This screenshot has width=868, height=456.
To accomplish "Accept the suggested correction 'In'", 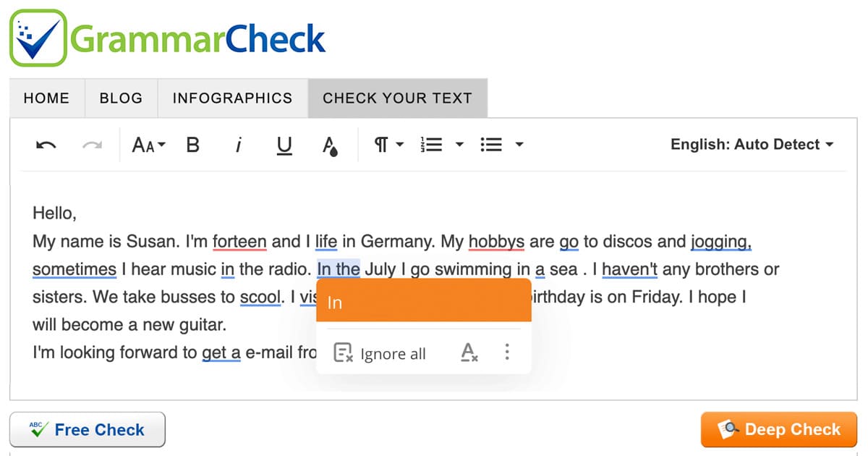I will pyautogui.click(x=422, y=300).
